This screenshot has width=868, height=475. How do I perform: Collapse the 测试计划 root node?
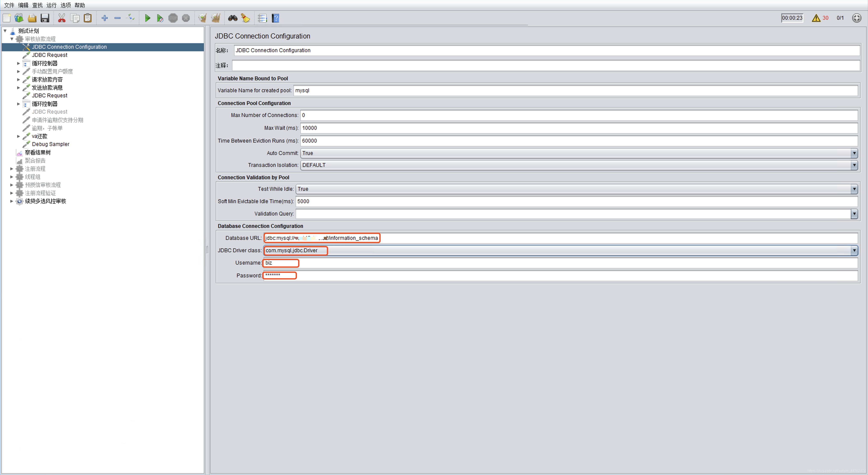5,31
